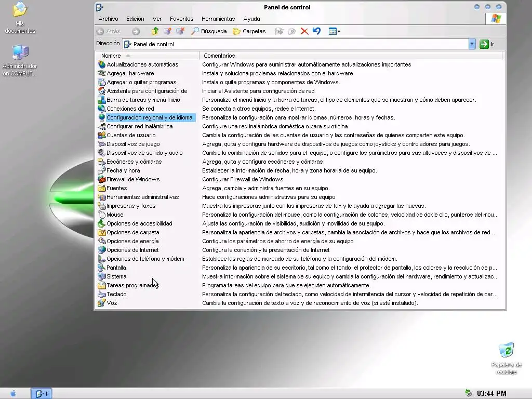The width and height of the screenshot is (532, 399).
Task: Click the Panel de control taskbar button
Action: [42, 393]
